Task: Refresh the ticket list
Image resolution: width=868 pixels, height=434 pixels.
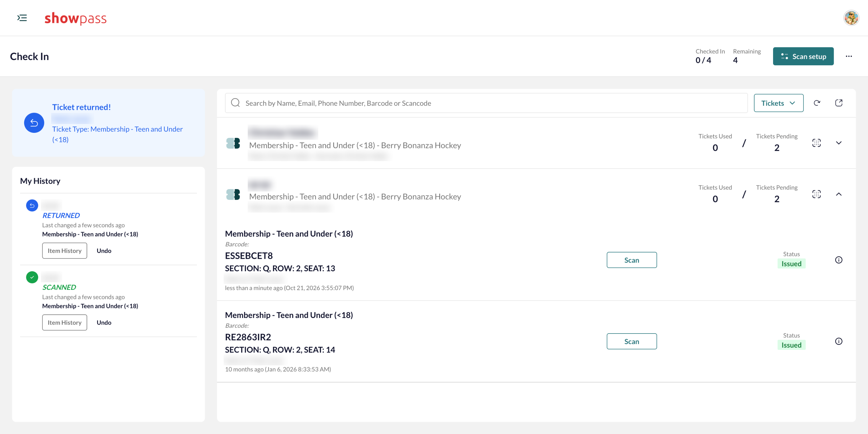Action: pyautogui.click(x=817, y=103)
